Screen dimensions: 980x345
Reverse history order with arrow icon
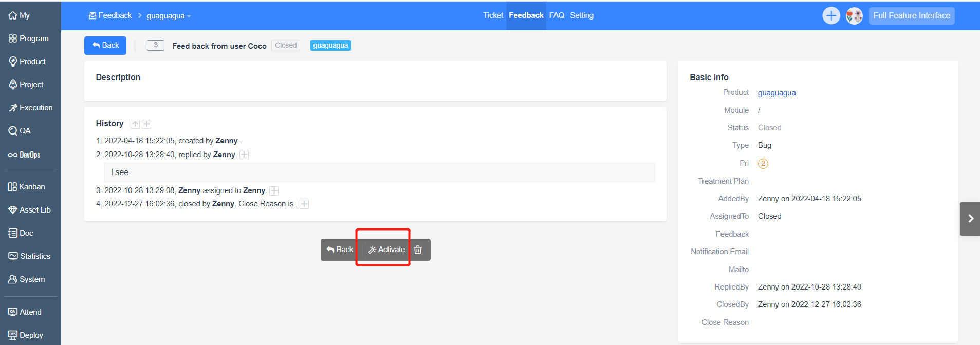[x=135, y=124]
